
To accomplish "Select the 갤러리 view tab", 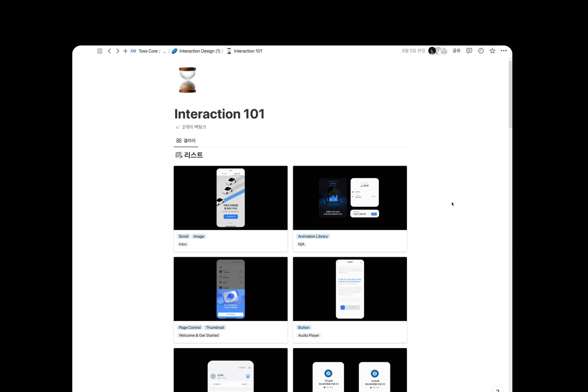I will coord(186,141).
